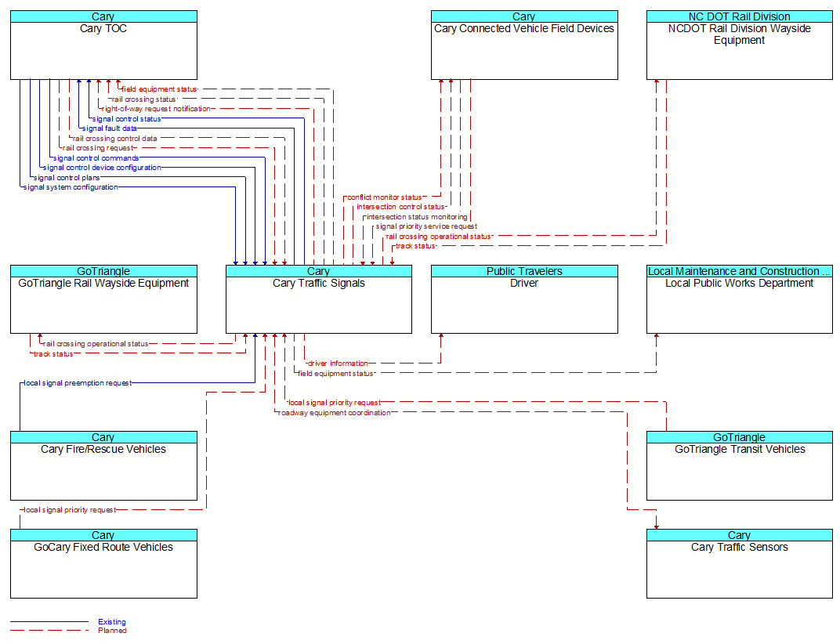Select the 'signal control device configuration' flow label

point(103,168)
